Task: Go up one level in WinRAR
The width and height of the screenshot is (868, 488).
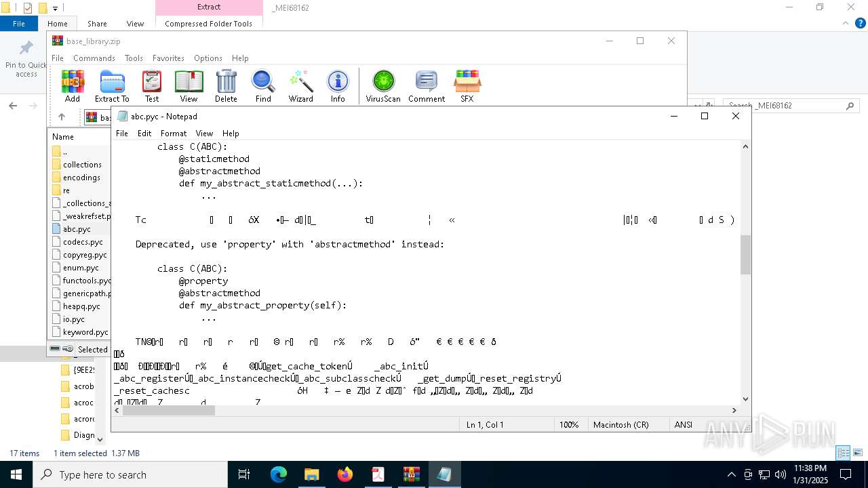Action: click(x=62, y=117)
